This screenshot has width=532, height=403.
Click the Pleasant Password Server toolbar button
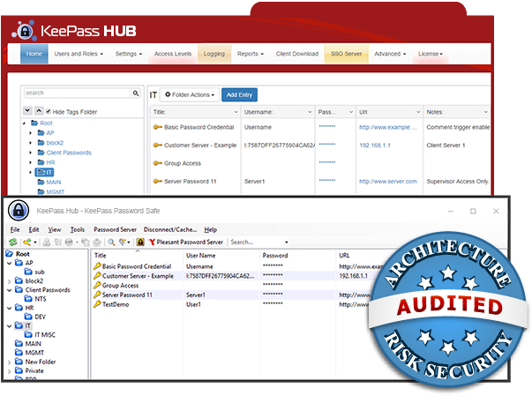point(186,242)
